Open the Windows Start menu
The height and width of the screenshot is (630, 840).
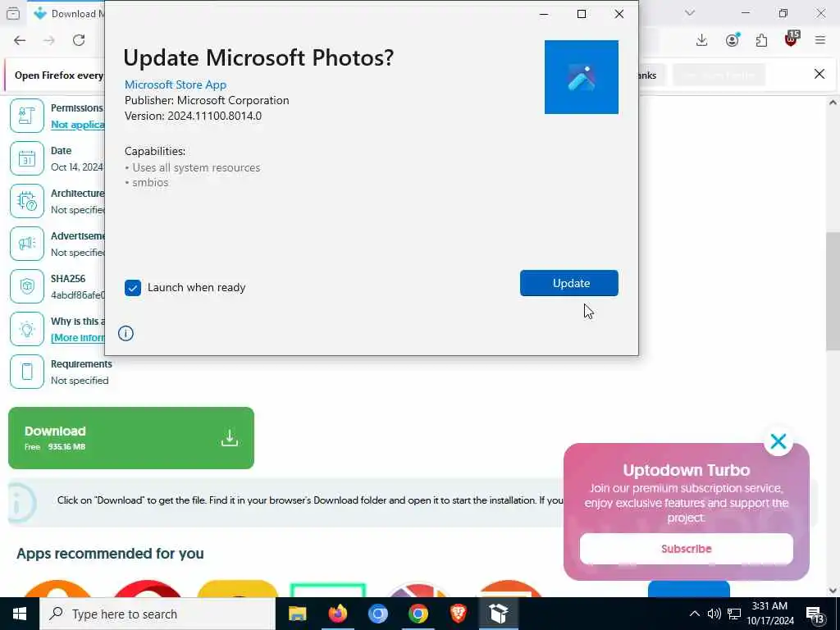tap(20, 614)
